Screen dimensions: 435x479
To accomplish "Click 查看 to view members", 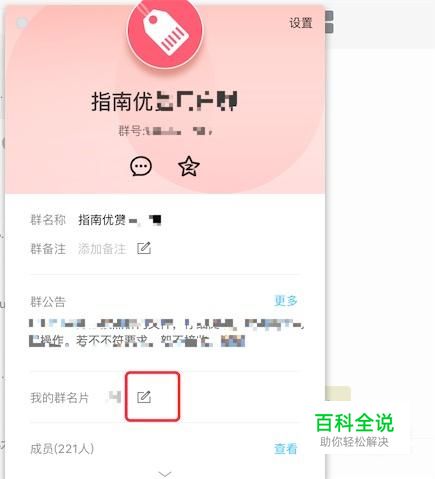I will tap(285, 449).
